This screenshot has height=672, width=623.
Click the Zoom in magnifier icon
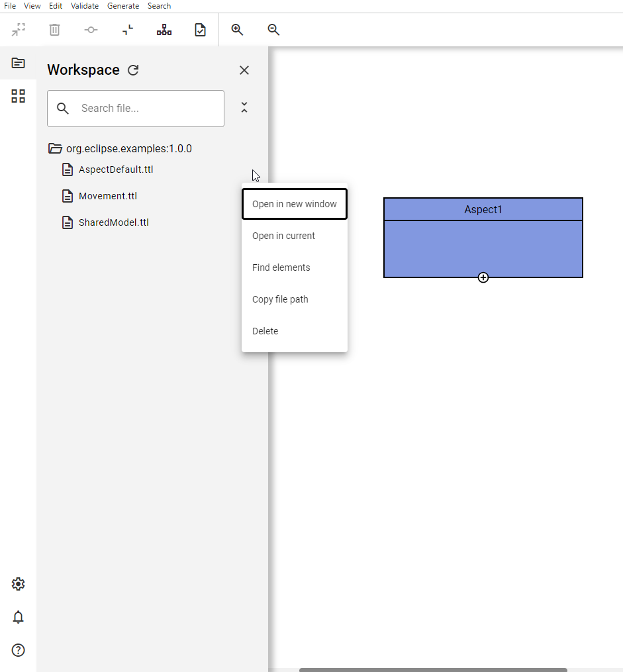[x=237, y=29]
